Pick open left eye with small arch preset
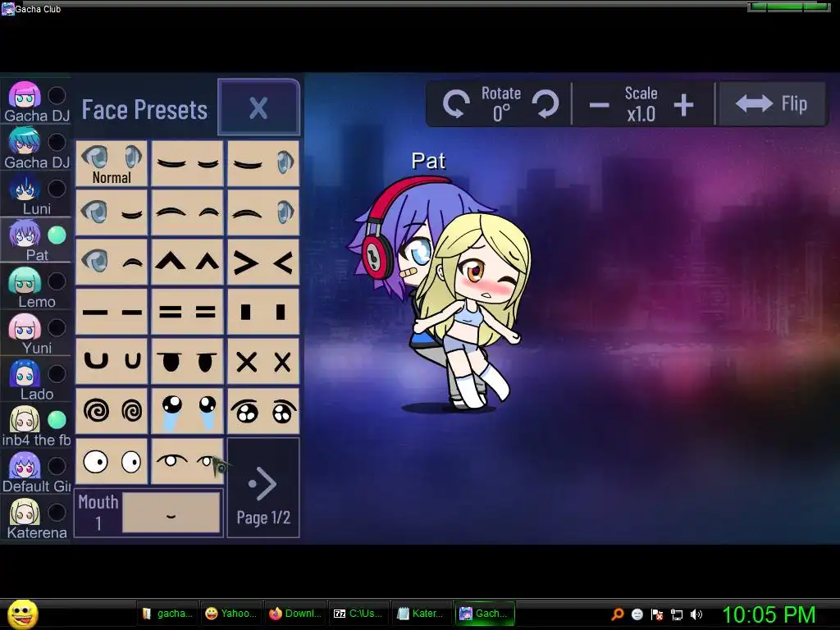 point(112,262)
